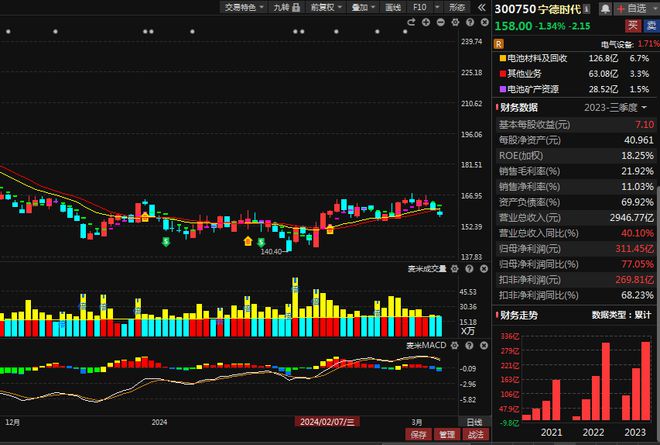Expand the arrow next to 自选
Viewport: 660px width, 445px height.
click(x=655, y=8)
